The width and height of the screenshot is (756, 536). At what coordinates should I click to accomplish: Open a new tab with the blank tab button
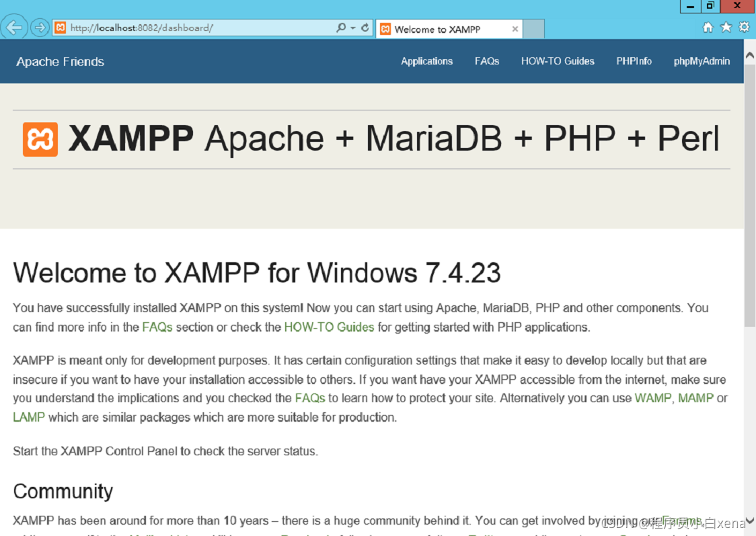(x=534, y=29)
